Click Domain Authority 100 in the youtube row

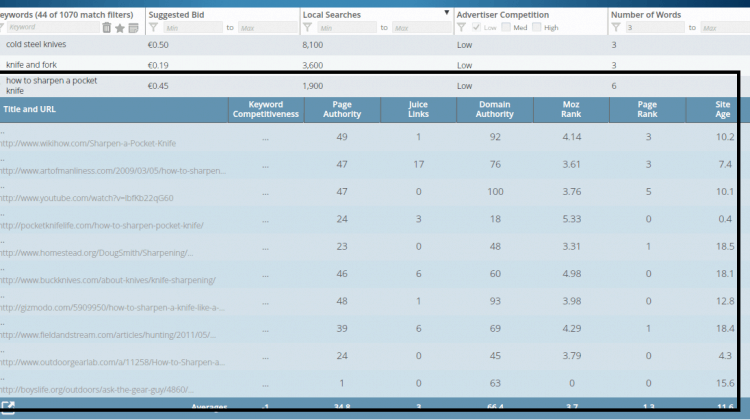[x=495, y=191]
